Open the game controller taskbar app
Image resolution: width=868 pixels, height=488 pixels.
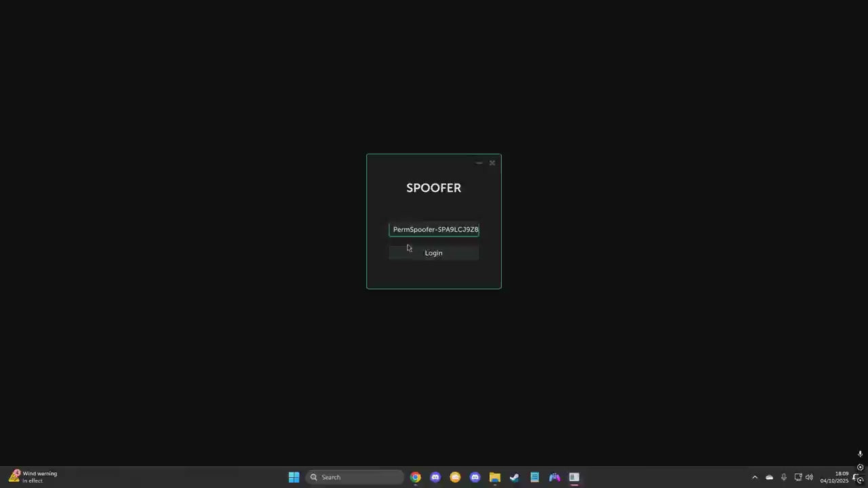point(555,477)
